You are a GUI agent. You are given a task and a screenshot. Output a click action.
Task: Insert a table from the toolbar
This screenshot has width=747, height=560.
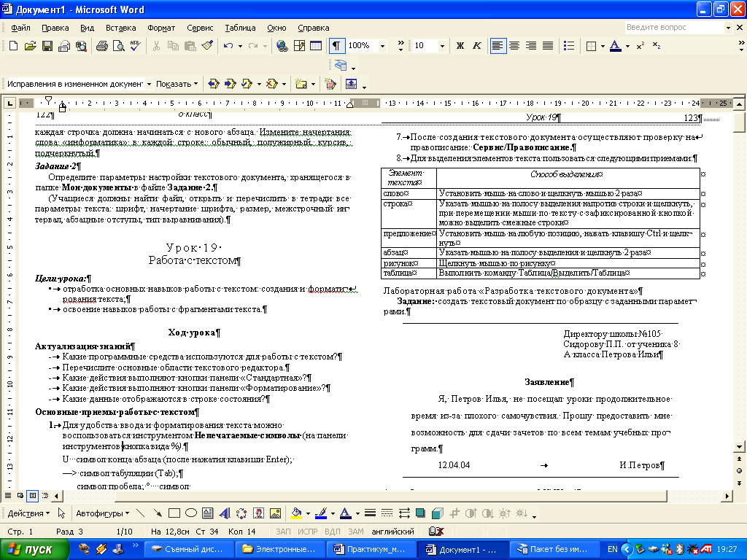click(316, 46)
